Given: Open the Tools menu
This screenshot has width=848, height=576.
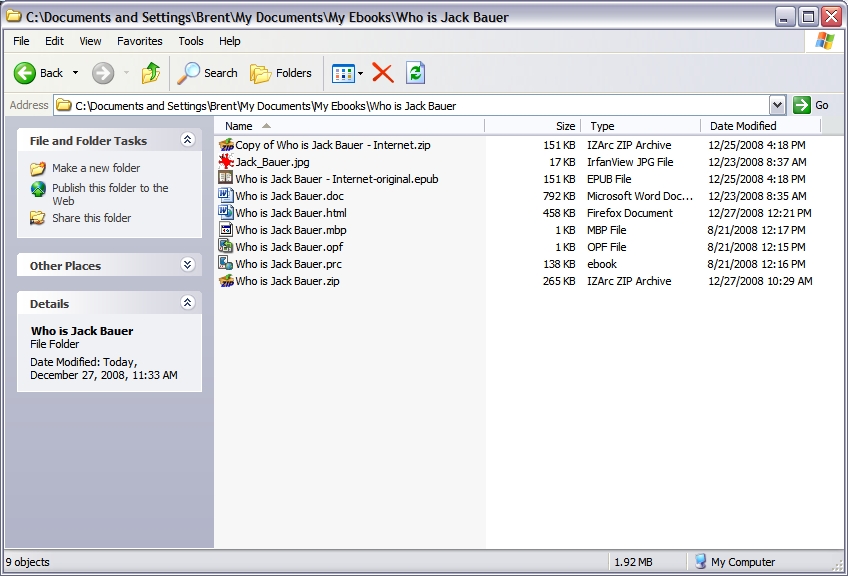Looking at the screenshot, I should coord(191,41).
